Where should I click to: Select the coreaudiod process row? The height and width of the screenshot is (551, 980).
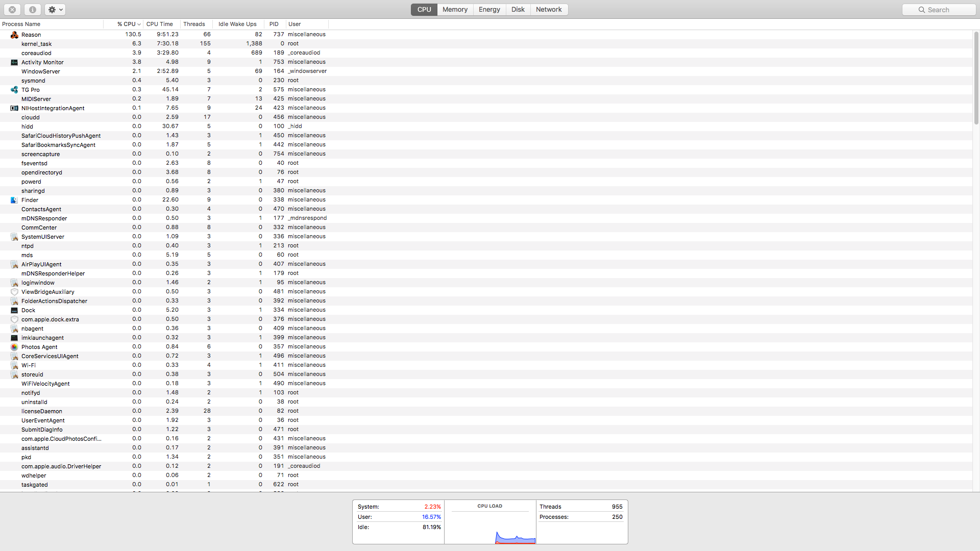pyautogui.click(x=486, y=53)
